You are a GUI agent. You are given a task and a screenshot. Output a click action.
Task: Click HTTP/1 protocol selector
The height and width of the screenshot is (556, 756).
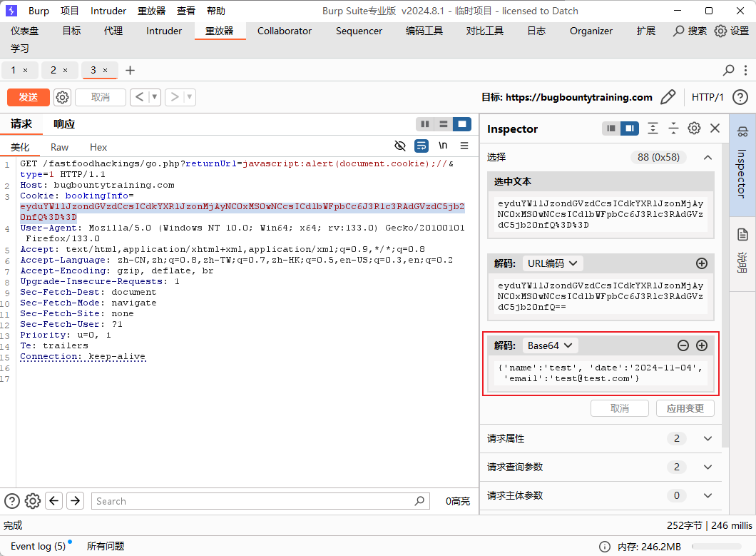click(x=708, y=97)
